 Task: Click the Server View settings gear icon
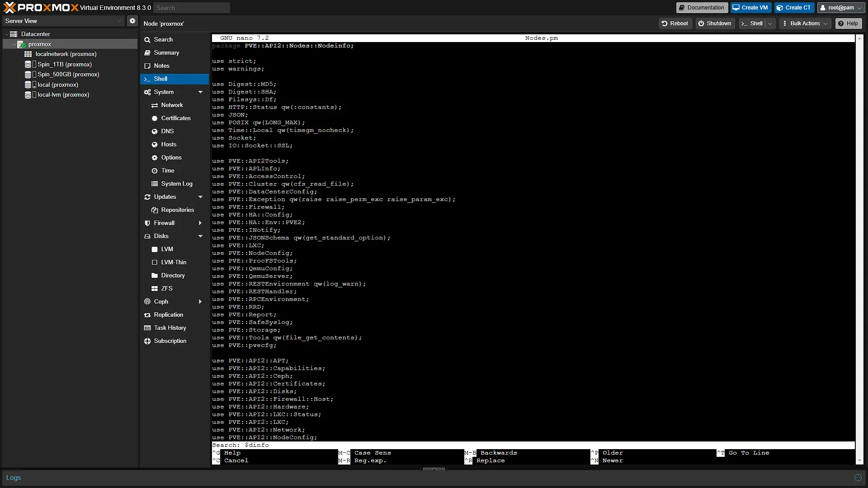point(132,21)
